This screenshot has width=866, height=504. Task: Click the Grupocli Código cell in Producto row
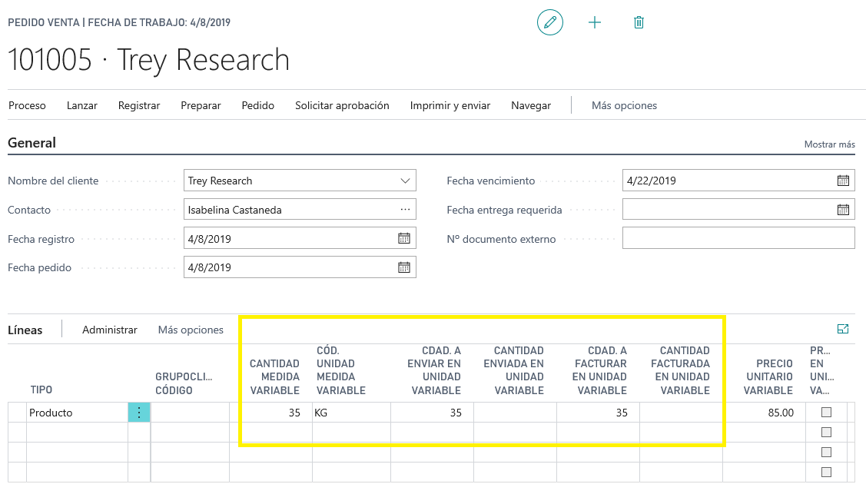(x=190, y=413)
